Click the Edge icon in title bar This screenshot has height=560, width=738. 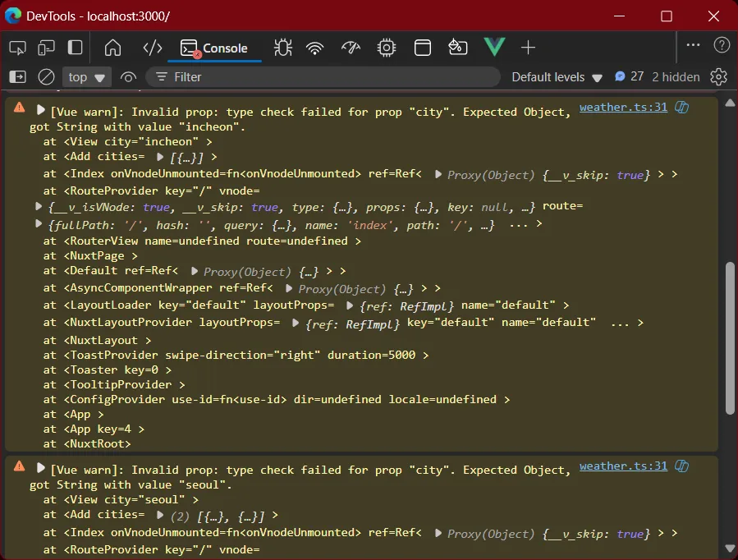pyautogui.click(x=12, y=16)
